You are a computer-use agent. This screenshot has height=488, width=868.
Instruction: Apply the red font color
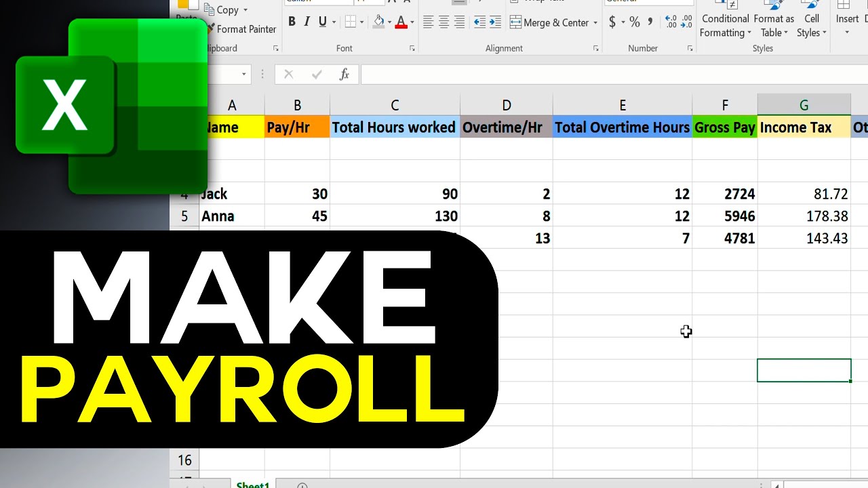click(401, 22)
